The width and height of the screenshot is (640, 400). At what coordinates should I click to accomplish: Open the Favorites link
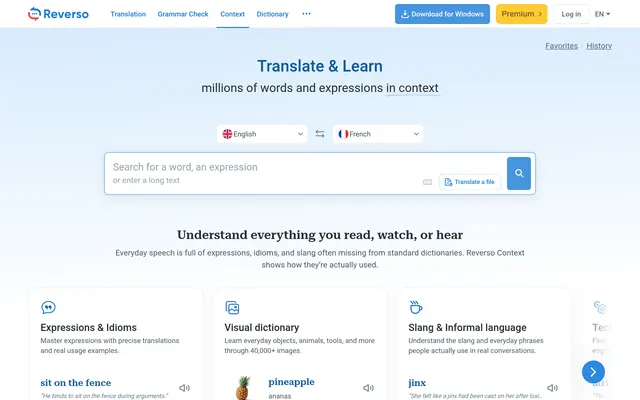coord(561,46)
